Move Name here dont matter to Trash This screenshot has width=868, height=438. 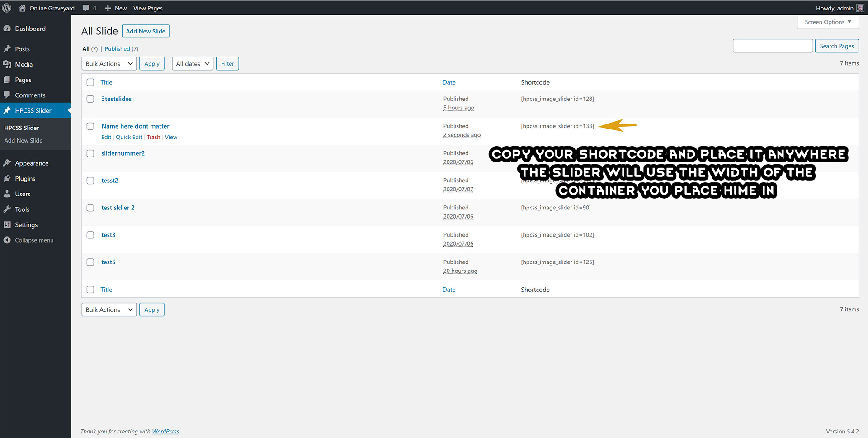click(153, 137)
